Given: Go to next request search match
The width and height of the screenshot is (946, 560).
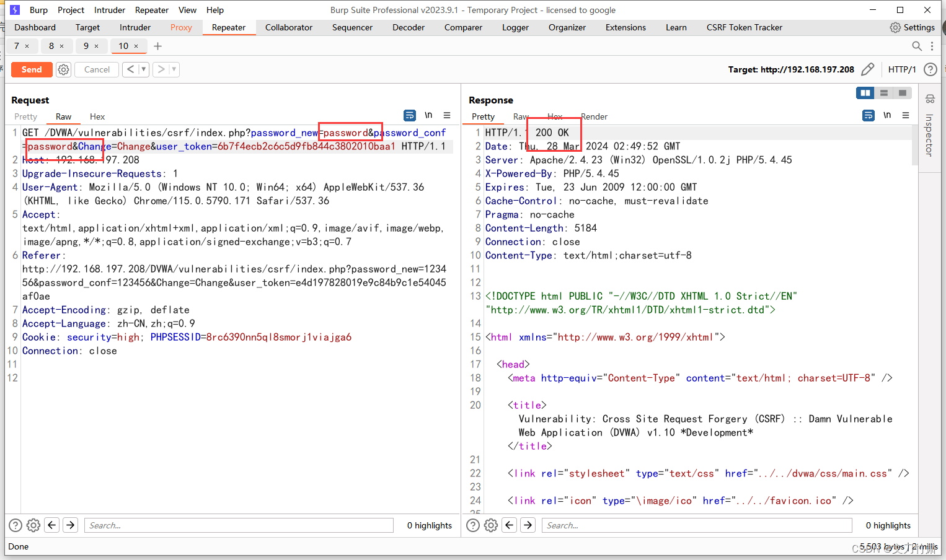Looking at the screenshot, I should [x=71, y=525].
